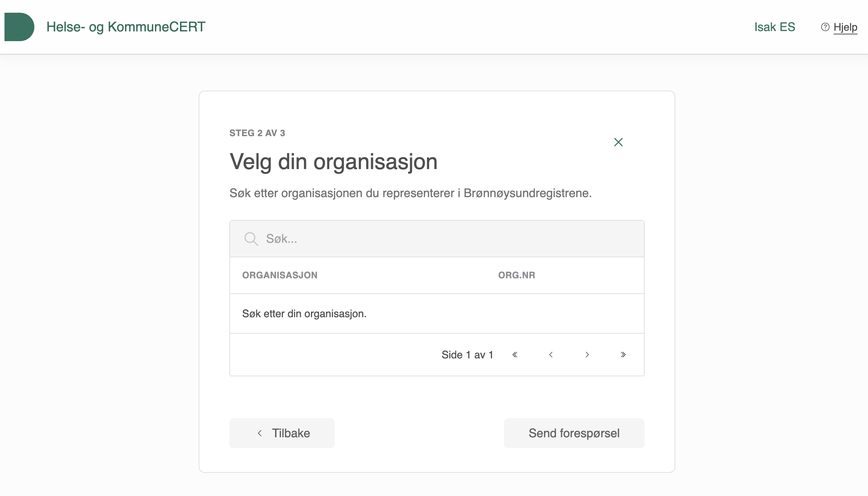
Task: Close the Velg din organisasjon dialog
Action: 618,142
